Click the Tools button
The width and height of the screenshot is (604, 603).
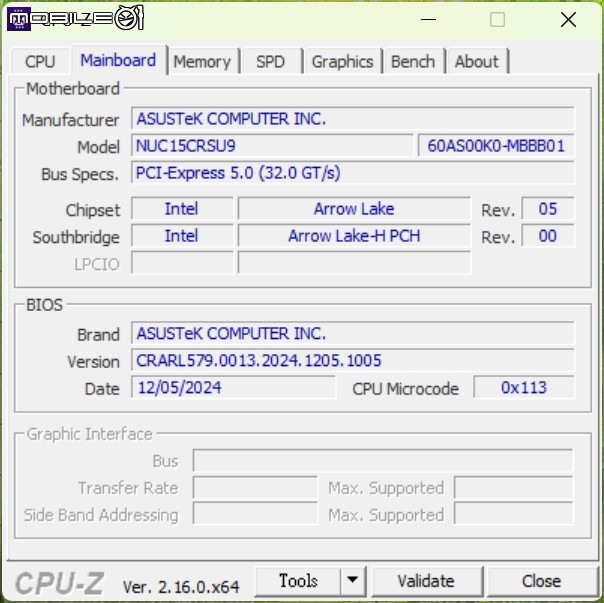tap(298, 581)
